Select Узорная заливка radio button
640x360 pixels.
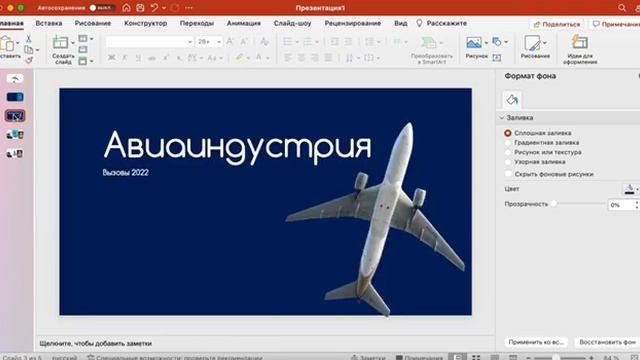tap(508, 162)
